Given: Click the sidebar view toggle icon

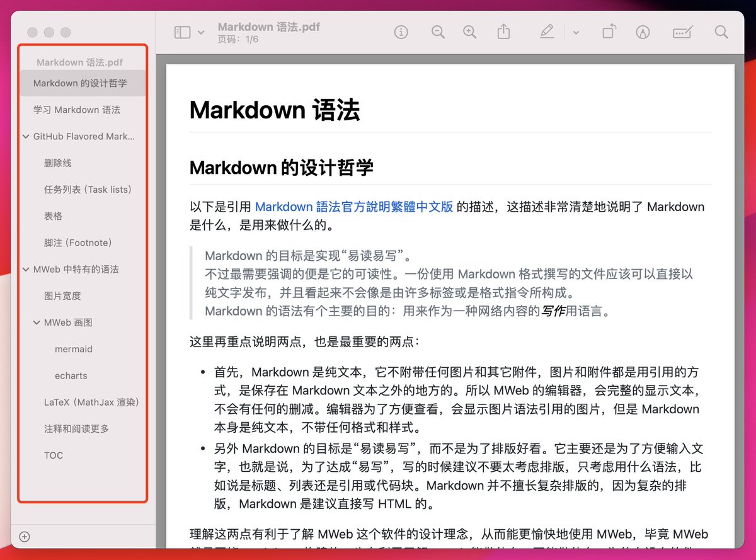Looking at the screenshot, I should click(x=182, y=32).
